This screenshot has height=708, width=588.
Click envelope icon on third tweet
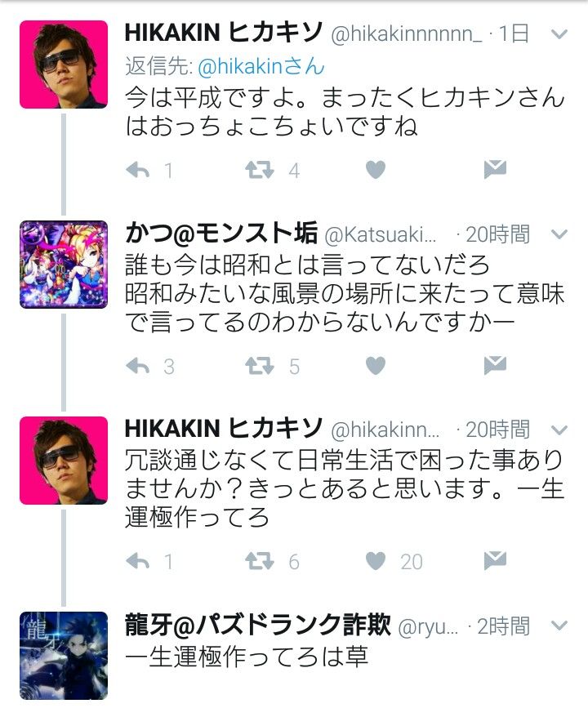click(495, 560)
